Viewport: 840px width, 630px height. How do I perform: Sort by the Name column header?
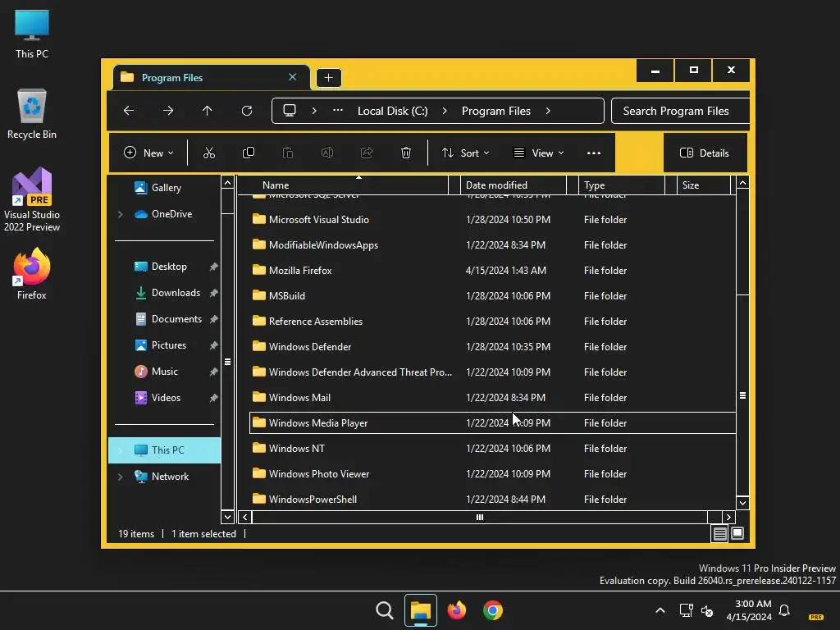(x=343, y=185)
